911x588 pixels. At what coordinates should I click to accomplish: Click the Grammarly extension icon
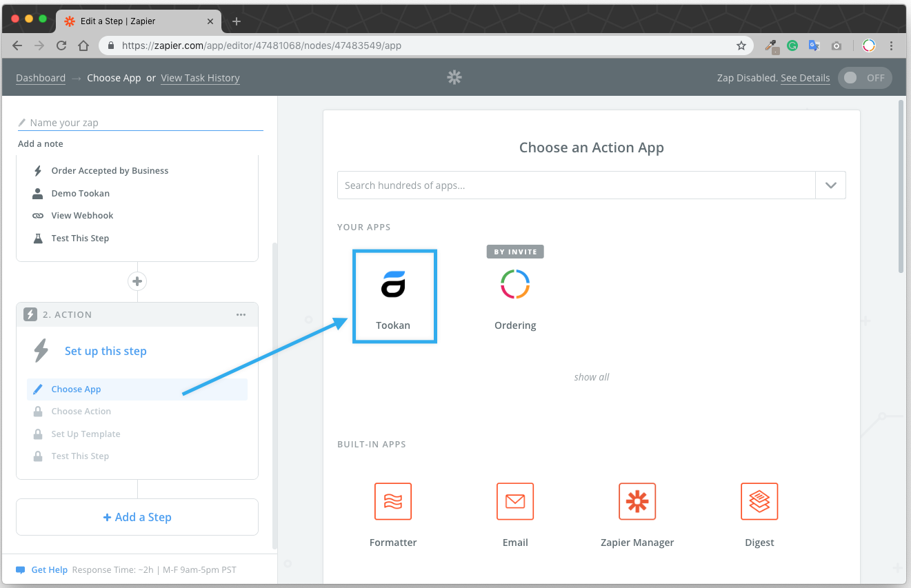pyautogui.click(x=793, y=45)
